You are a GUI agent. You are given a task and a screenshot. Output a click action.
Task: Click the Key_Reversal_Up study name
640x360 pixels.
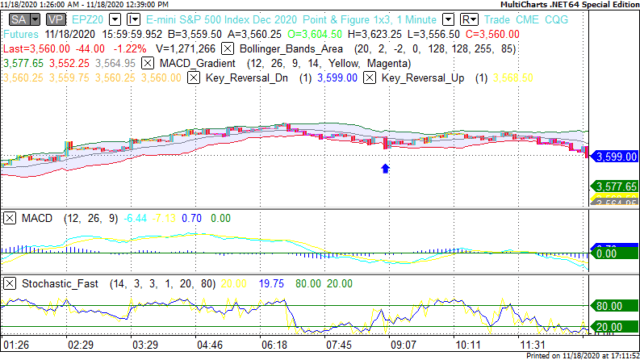422,78
